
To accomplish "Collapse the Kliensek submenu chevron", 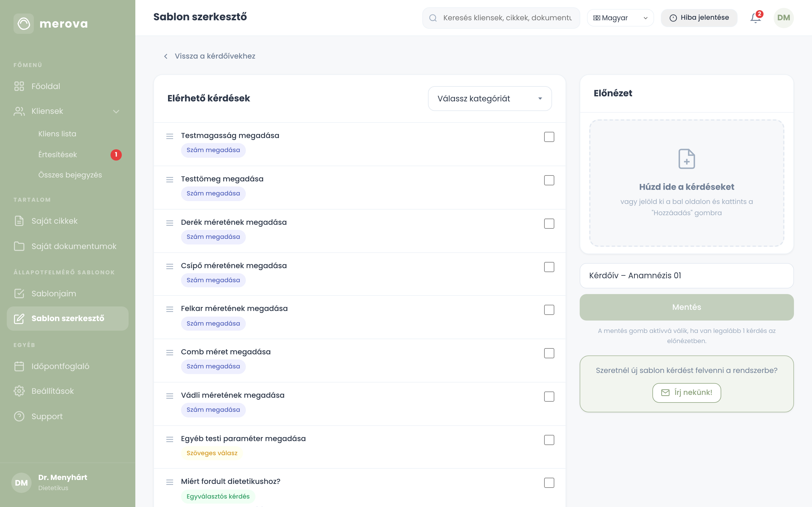I will pos(116,111).
